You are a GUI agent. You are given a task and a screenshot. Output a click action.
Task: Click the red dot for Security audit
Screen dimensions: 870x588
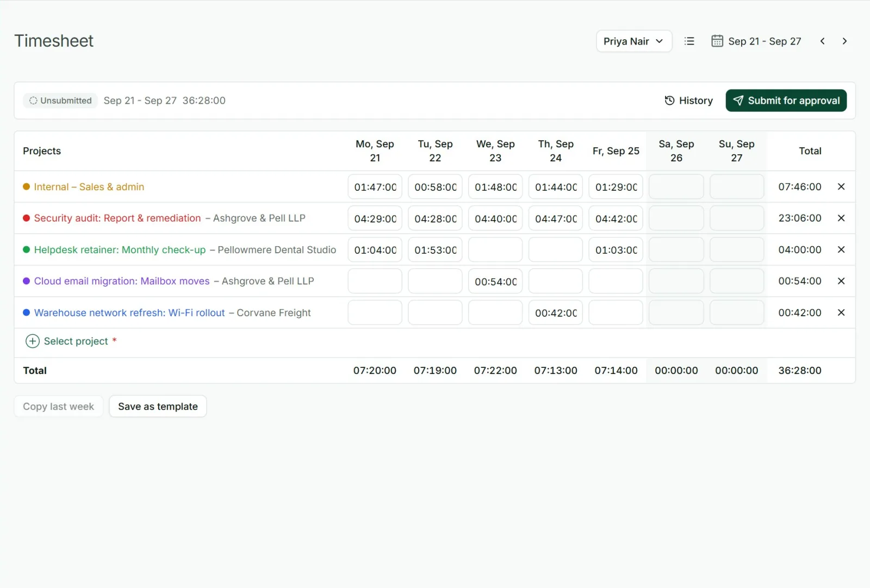26,218
